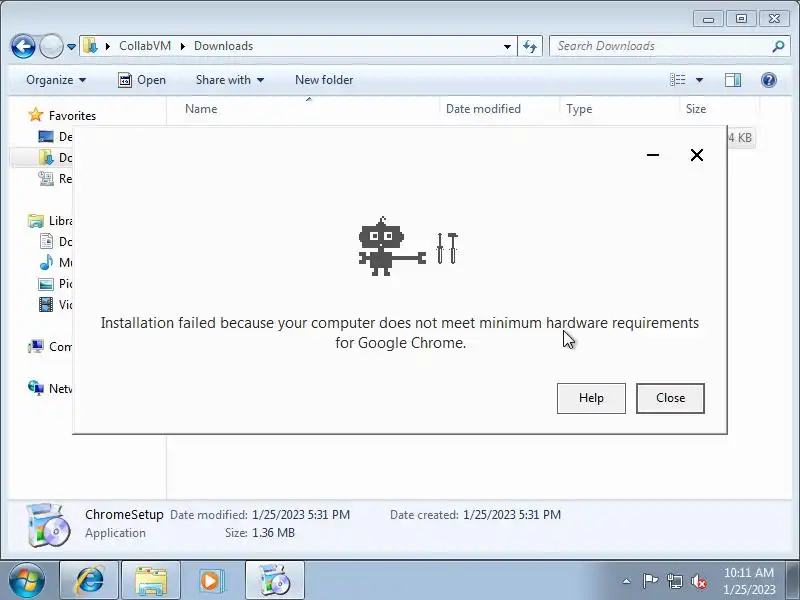Select Pictures library in navigation pane

tap(55, 284)
